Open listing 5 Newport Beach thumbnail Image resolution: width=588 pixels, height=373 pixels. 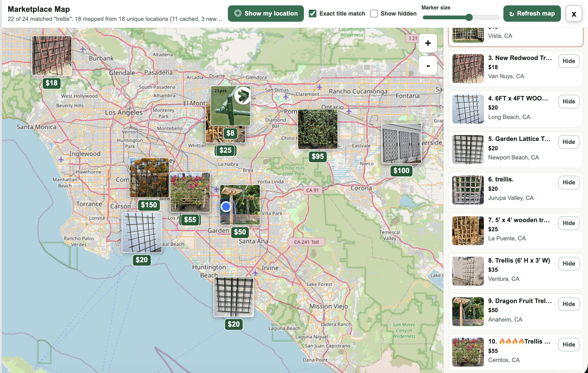[x=468, y=150]
